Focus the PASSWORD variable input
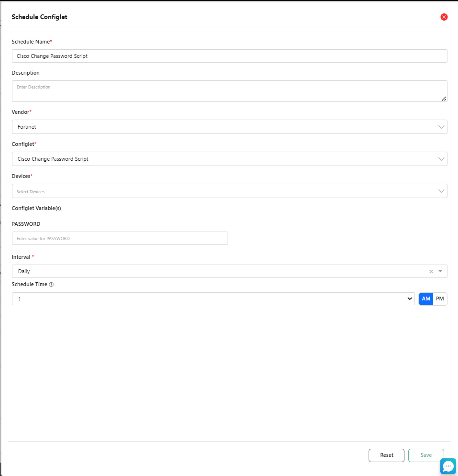458x476 pixels. tap(120, 238)
